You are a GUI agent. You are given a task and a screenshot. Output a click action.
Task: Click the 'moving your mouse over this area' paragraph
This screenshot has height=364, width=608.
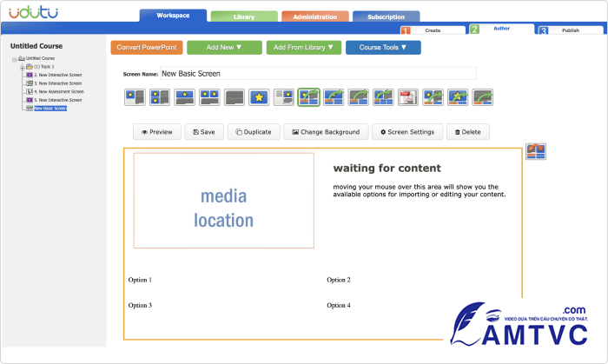click(420, 190)
